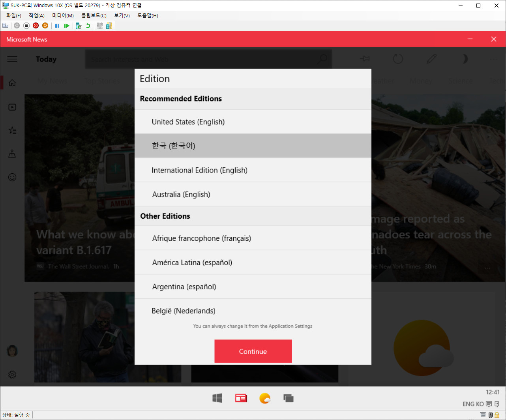Viewport: 506px width, 420px height.
Task: Open the Windows 10X Start button
Action: pos(217,398)
